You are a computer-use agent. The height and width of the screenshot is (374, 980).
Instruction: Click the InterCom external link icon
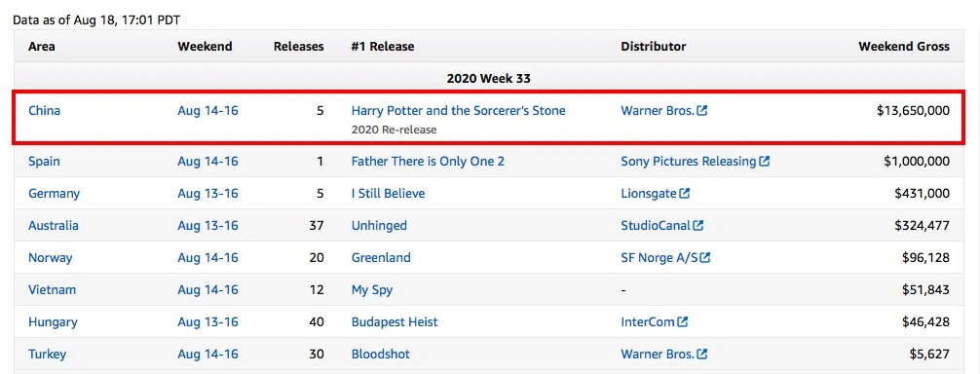tap(683, 322)
